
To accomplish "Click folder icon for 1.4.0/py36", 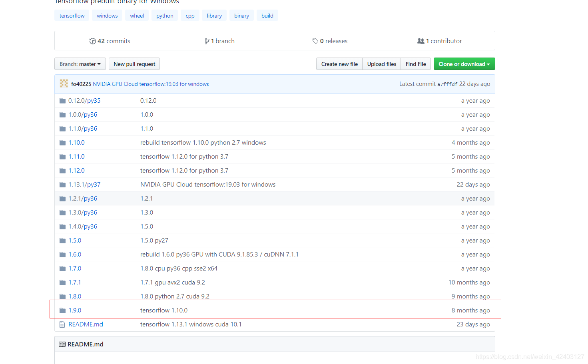I will pyautogui.click(x=62, y=227).
